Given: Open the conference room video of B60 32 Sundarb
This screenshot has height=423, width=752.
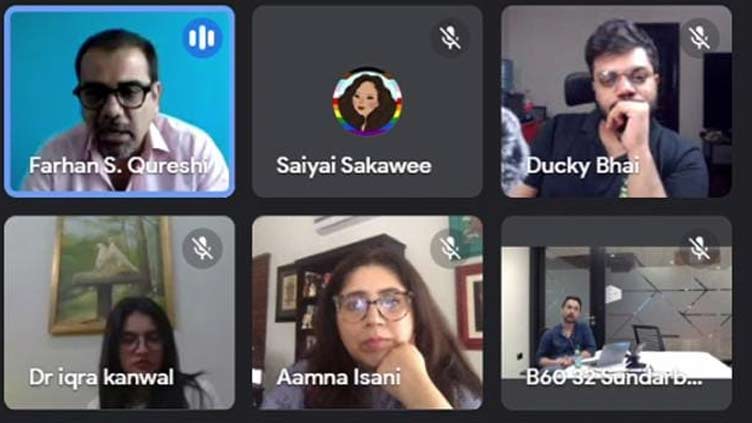Looking at the screenshot, I should coord(616,312).
